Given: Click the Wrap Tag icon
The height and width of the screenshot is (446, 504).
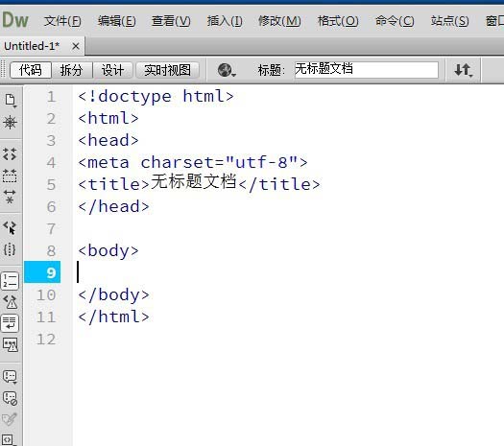Looking at the screenshot, I should 10,419.
